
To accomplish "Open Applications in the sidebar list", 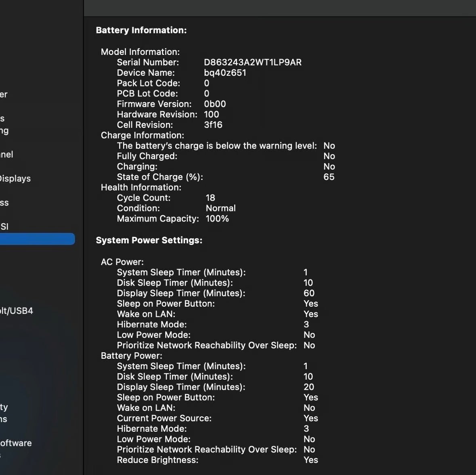I will click(4, 419).
